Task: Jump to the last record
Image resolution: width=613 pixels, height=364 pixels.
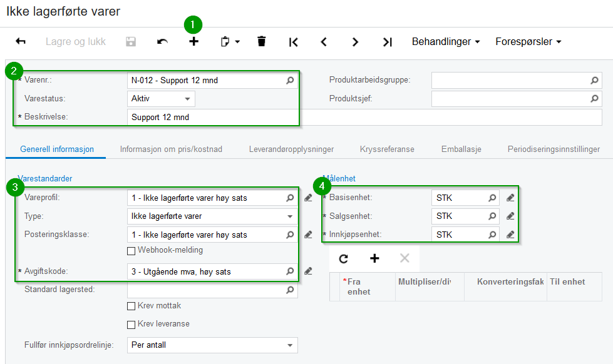Action: 387,42
